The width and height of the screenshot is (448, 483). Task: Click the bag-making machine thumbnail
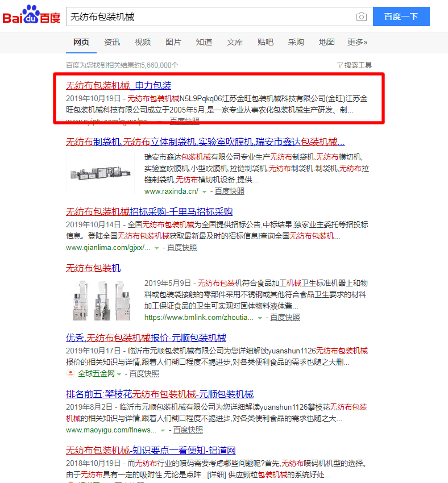[100, 173]
